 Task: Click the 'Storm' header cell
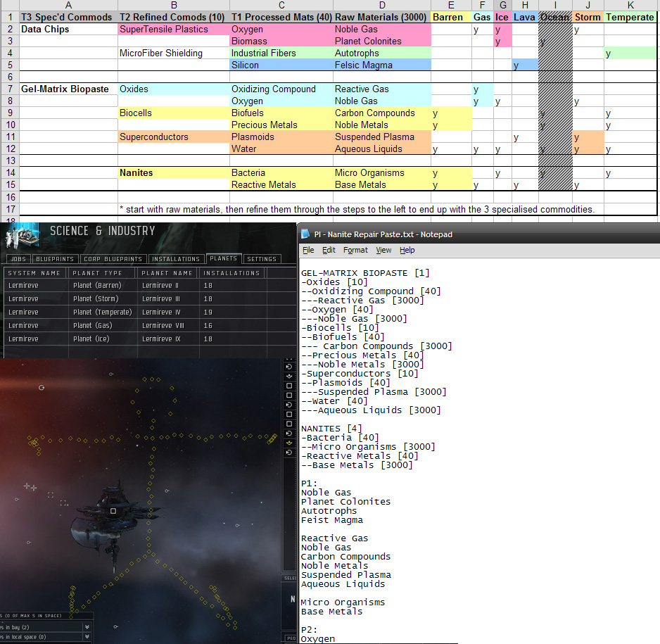(x=588, y=18)
